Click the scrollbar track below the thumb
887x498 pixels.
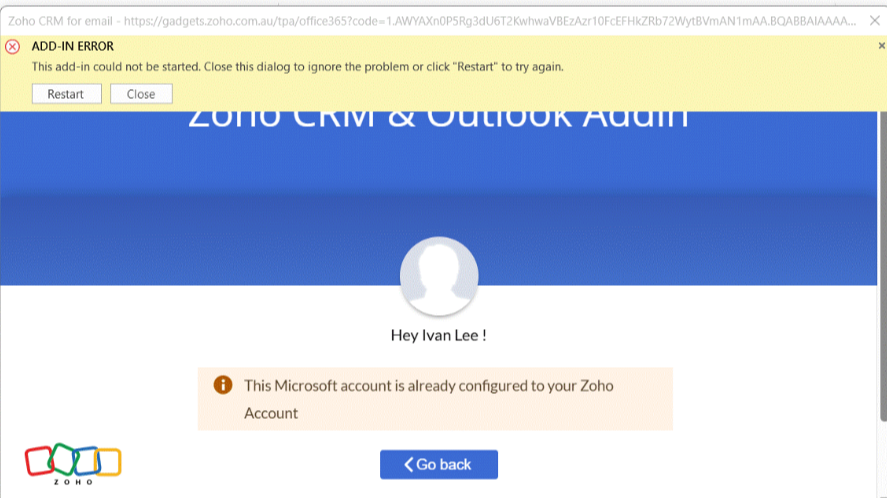tap(882, 460)
